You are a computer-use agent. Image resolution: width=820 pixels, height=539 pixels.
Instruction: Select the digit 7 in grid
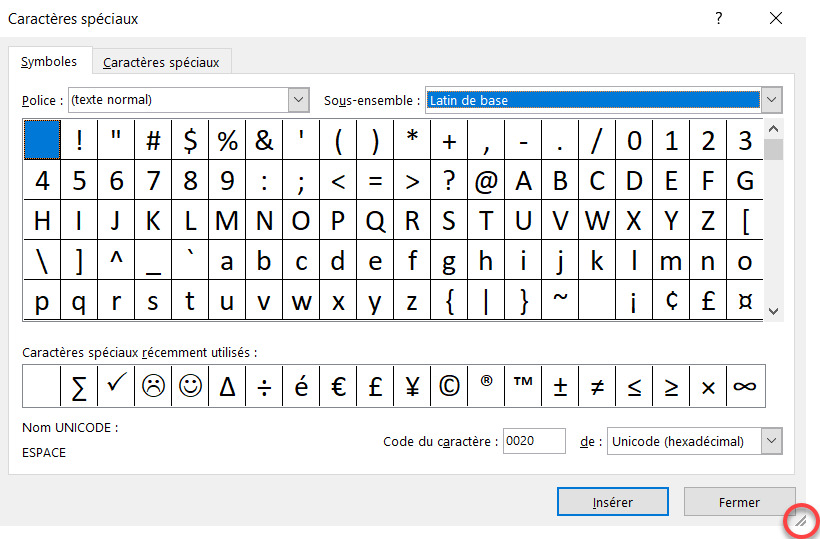(153, 180)
